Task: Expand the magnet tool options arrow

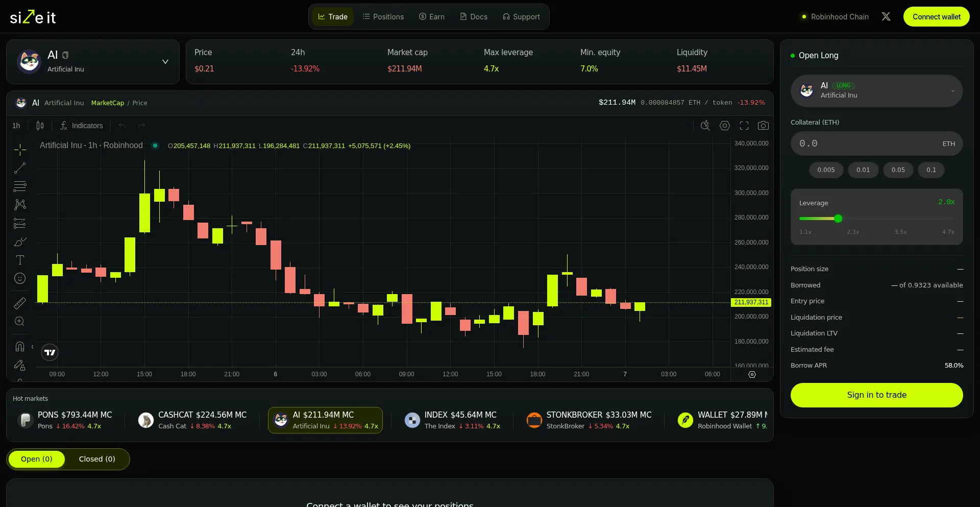Action: [x=33, y=347]
